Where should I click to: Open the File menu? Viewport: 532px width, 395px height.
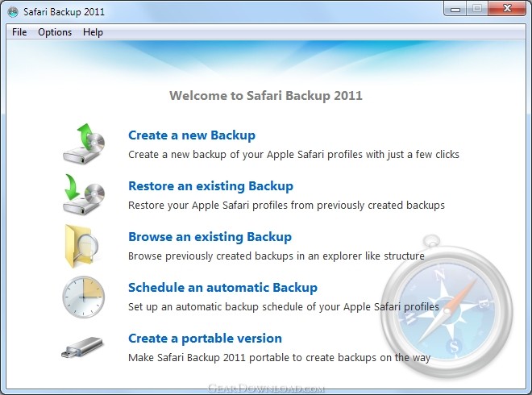[19, 32]
